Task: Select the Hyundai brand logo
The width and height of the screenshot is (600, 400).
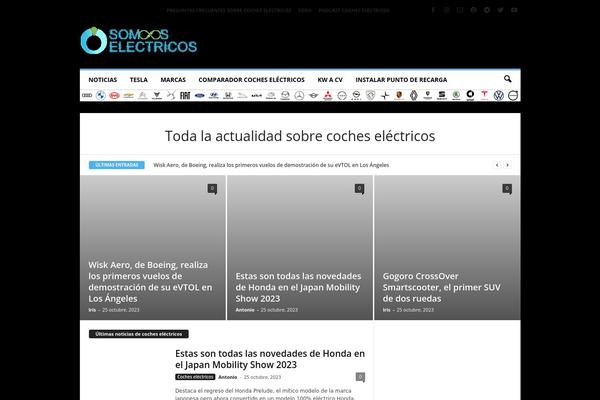Action: [214, 95]
